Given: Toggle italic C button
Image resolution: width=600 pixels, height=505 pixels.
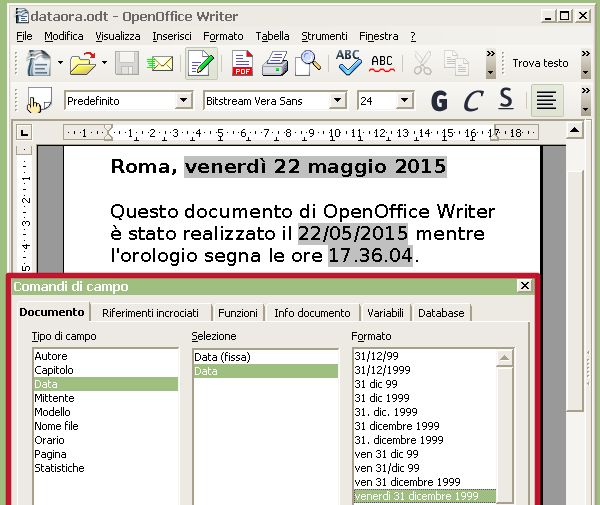Looking at the screenshot, I should point(473,101).
